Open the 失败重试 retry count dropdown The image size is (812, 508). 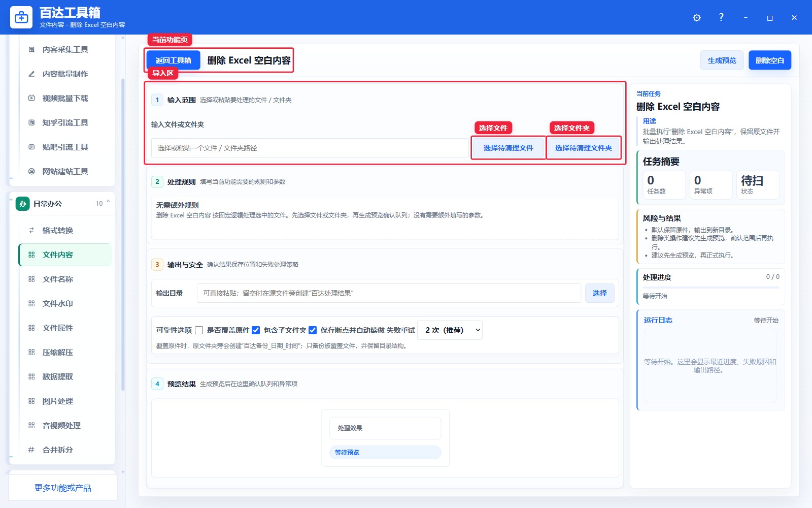pyautogui.click(x=450, y=330)
